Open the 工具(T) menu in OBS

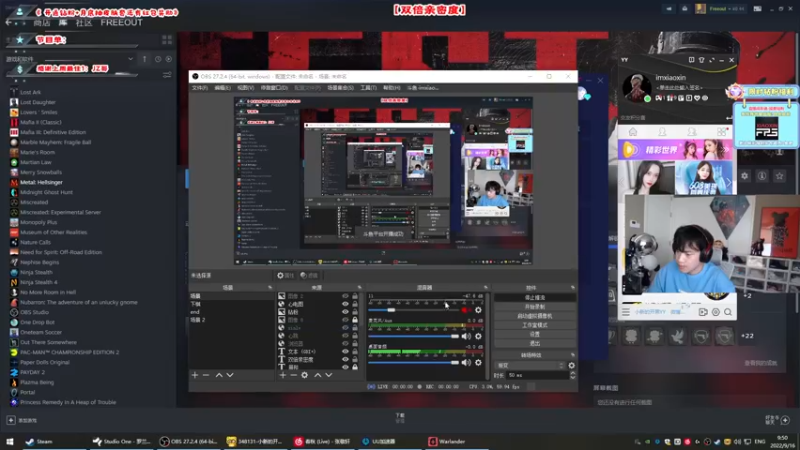[368, 88]
